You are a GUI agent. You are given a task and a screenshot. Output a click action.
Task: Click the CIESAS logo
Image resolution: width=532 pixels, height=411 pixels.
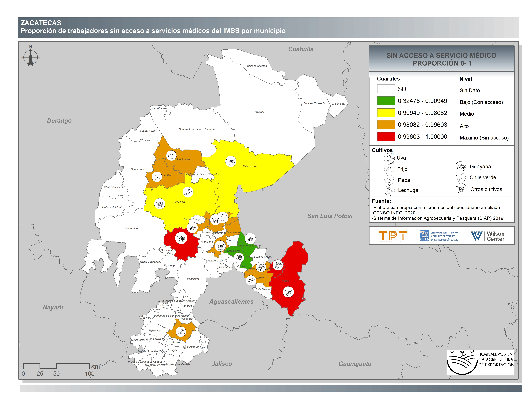[440, 236]
